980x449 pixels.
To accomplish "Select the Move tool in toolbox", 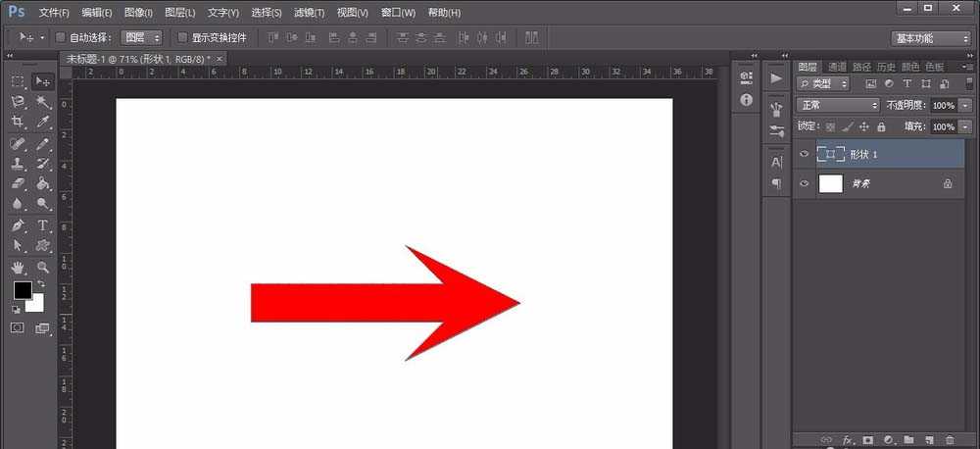I will pyautogui.click(x=42, y=82).
